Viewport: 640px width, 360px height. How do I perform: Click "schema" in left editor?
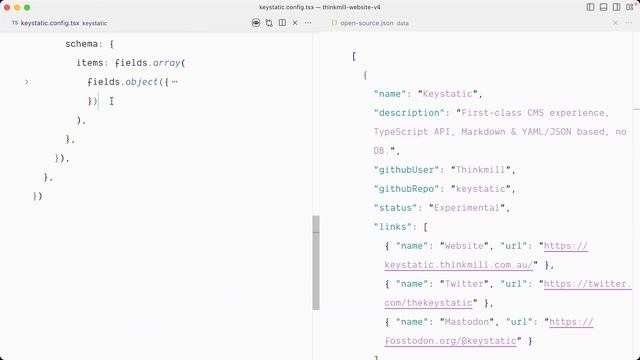click(x=82, y=44)
